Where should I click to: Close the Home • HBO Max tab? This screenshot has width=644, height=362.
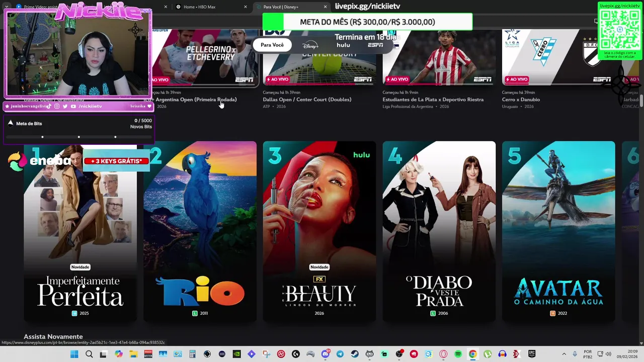[246, 7]
